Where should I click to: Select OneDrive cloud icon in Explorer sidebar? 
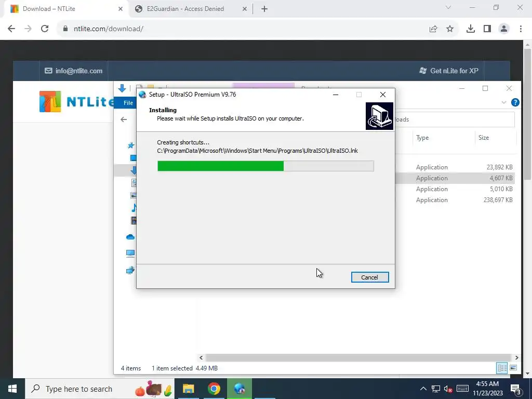[x=130, y=237]
